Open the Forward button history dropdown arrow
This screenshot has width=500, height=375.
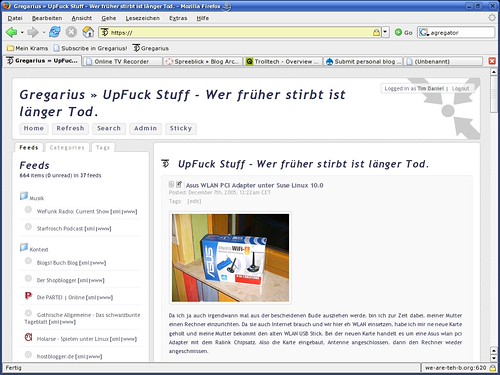point(44,32)
